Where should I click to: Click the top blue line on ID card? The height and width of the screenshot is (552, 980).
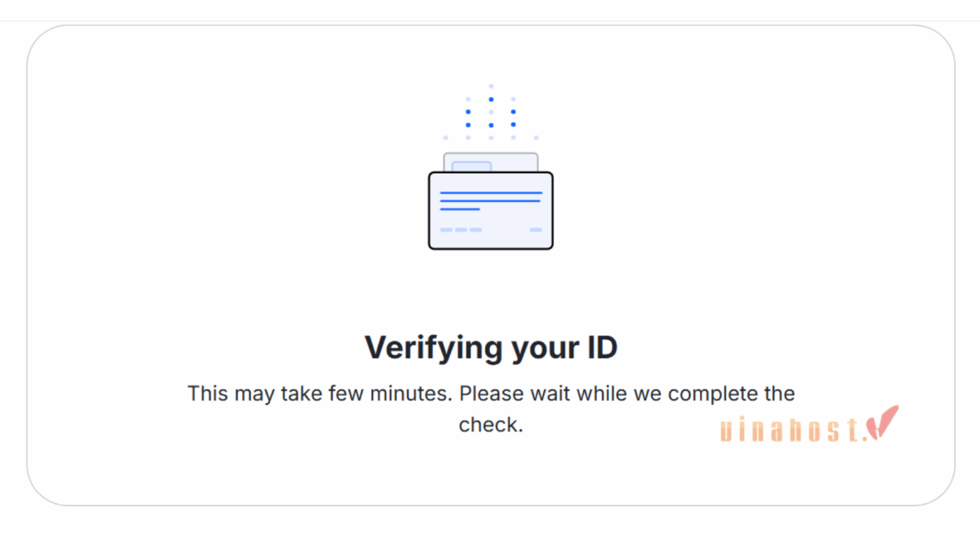pos(491,193)
